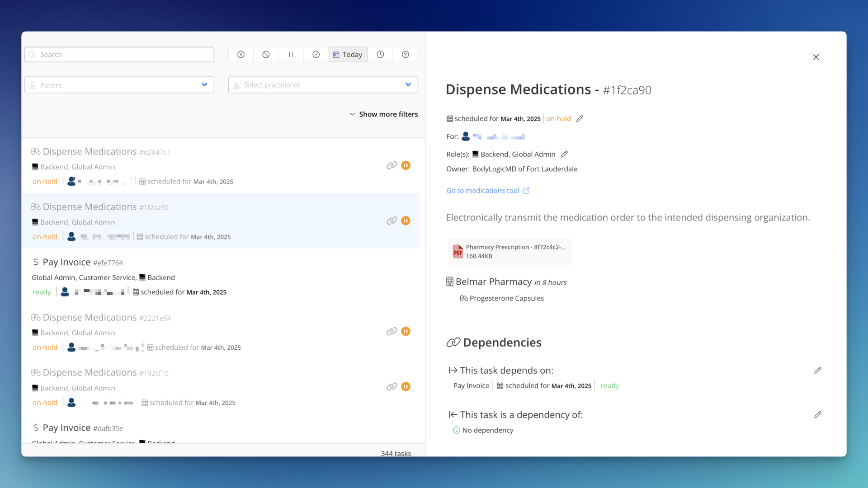Open the Pharmacy Prescription PDF attachment

[x=509, y=251]
